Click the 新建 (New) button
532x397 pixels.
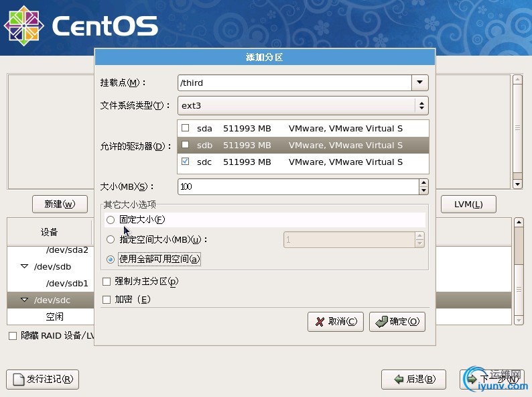click(60, 204)
